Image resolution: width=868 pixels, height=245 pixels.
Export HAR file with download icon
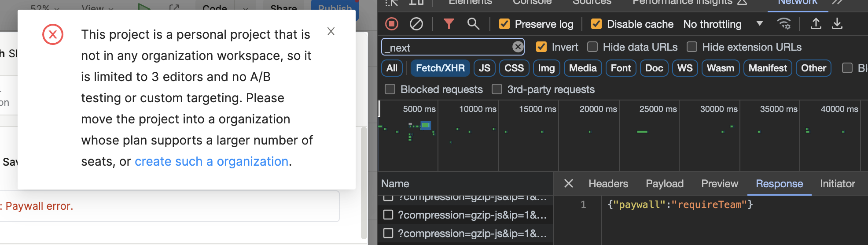pos(837,24)
